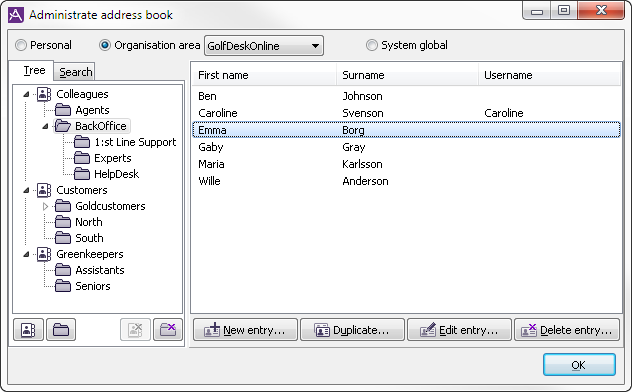Select the System global radio button
Image resolution: width=632 pixels, height=392 pixels.
[372, 45]
